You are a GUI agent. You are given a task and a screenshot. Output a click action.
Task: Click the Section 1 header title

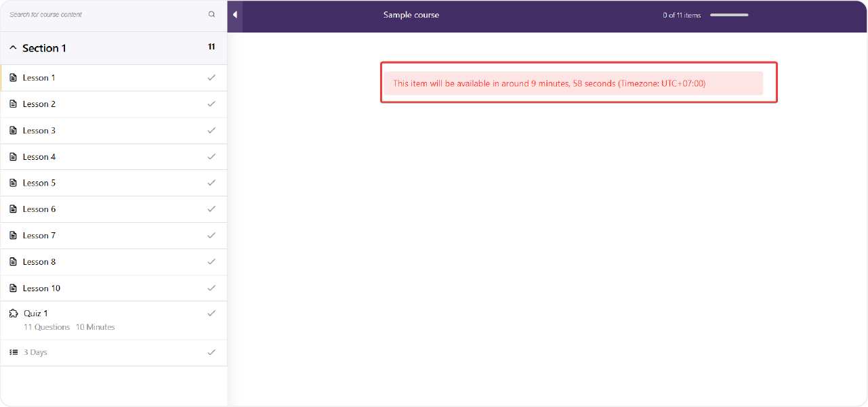pos(44,48)
